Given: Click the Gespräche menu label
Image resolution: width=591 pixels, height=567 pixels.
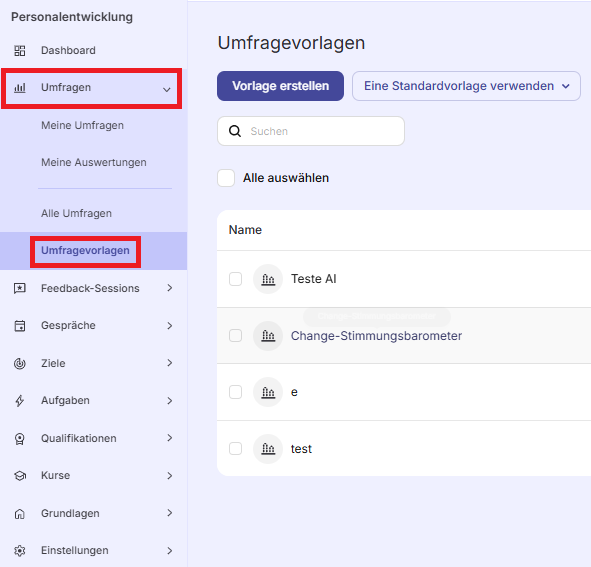Looking at the screenshot, I should (68, 326).
